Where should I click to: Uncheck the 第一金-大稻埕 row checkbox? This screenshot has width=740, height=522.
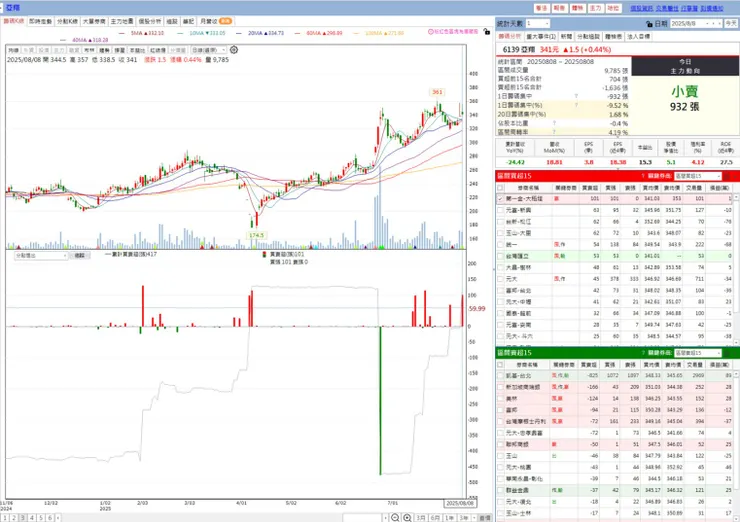pyautogui.click(x=500, y=199)
